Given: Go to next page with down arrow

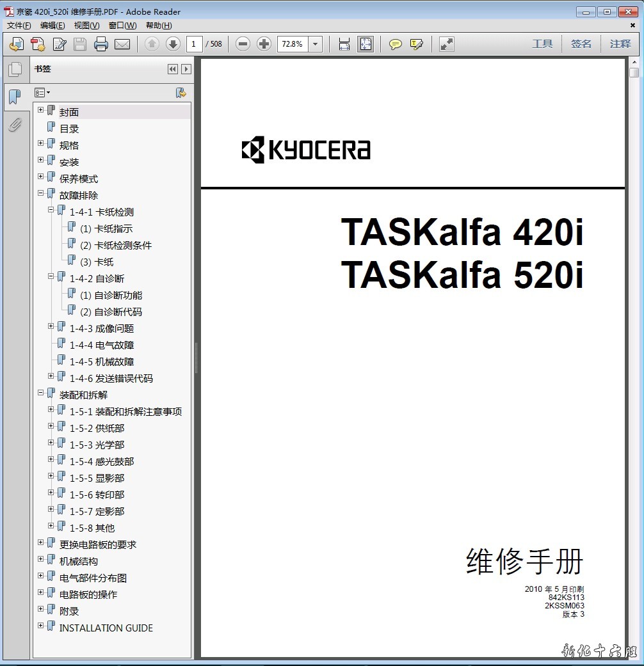Looking at the screenshot, I should click(x=173, y=44).
